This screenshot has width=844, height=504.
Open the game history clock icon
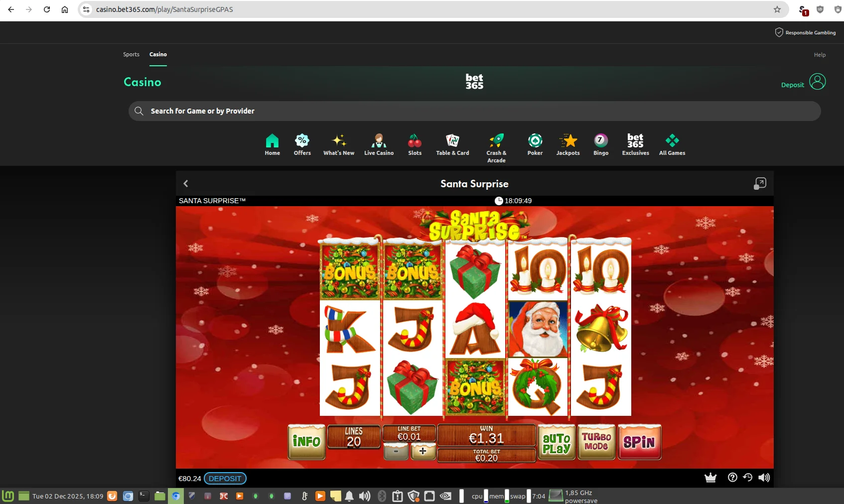tap(747, 478)
